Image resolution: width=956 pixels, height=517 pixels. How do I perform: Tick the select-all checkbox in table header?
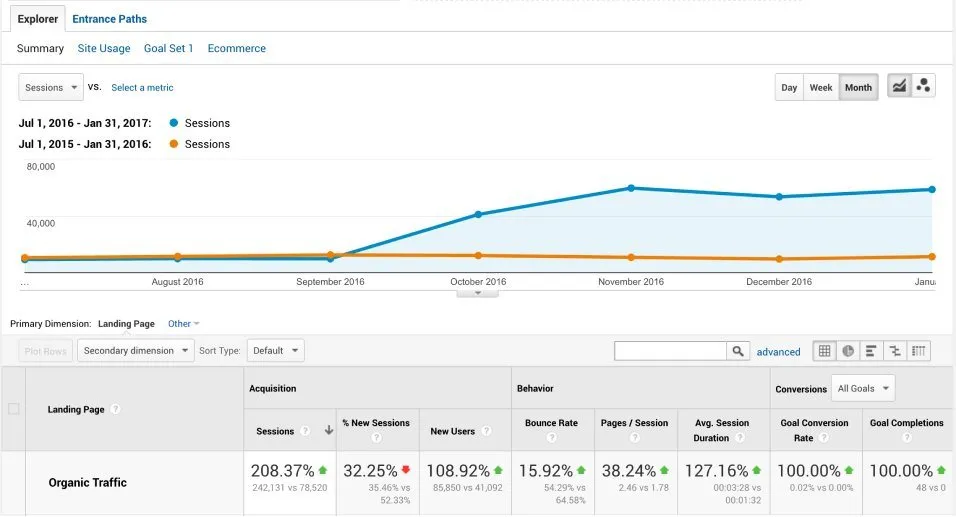[x=13, y=409]
